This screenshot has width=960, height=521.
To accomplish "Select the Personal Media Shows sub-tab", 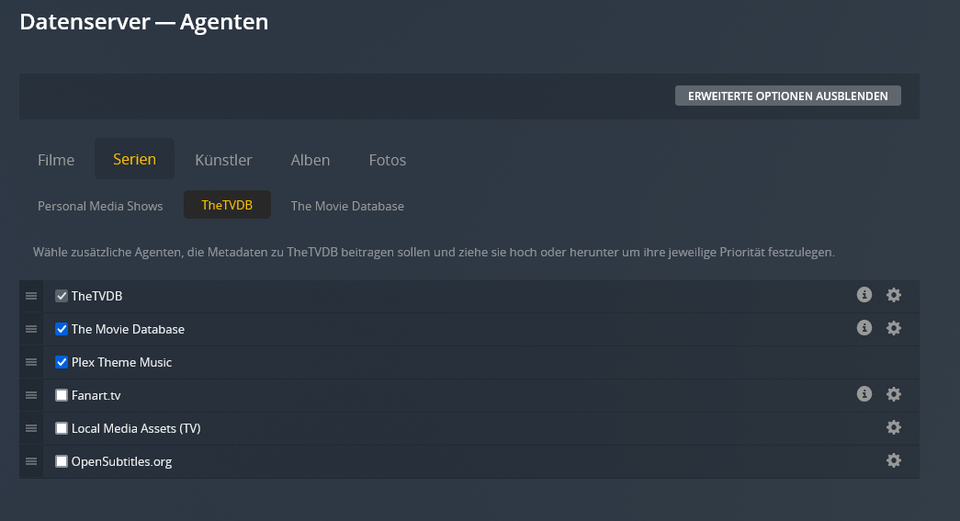I will coord(100,206).
